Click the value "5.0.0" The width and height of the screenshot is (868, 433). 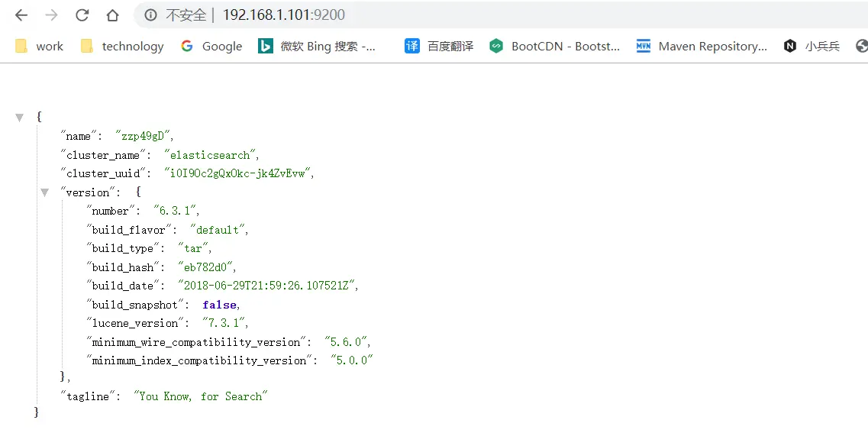click(351, 360)
